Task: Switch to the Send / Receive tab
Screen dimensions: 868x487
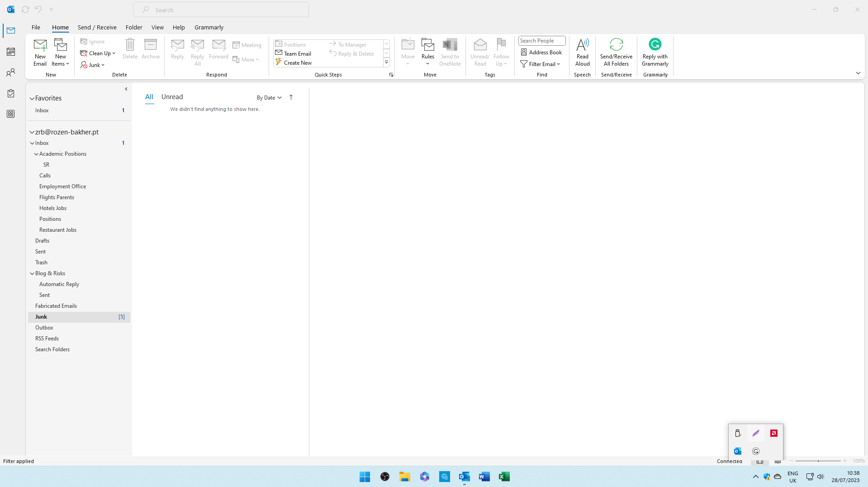Action: (97, 27)
